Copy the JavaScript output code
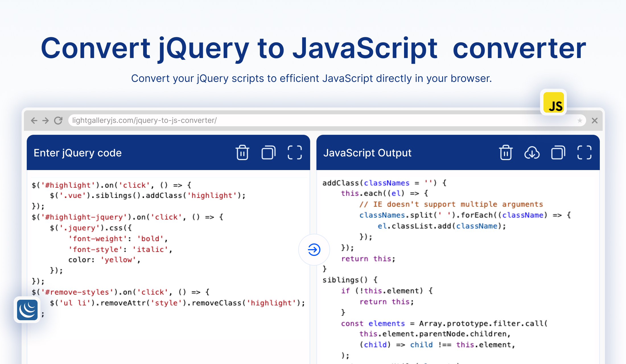Screen dimensions: 626x364 tap(558, 153)
